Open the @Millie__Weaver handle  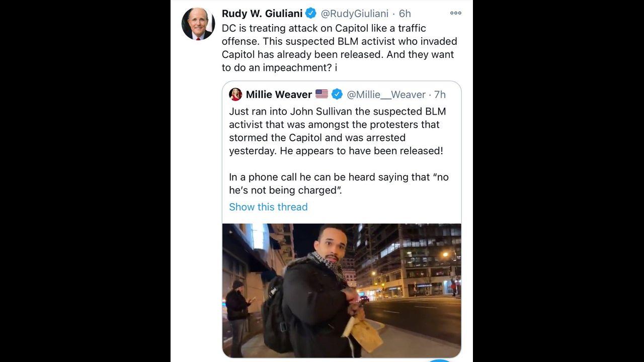pos(386,94)
